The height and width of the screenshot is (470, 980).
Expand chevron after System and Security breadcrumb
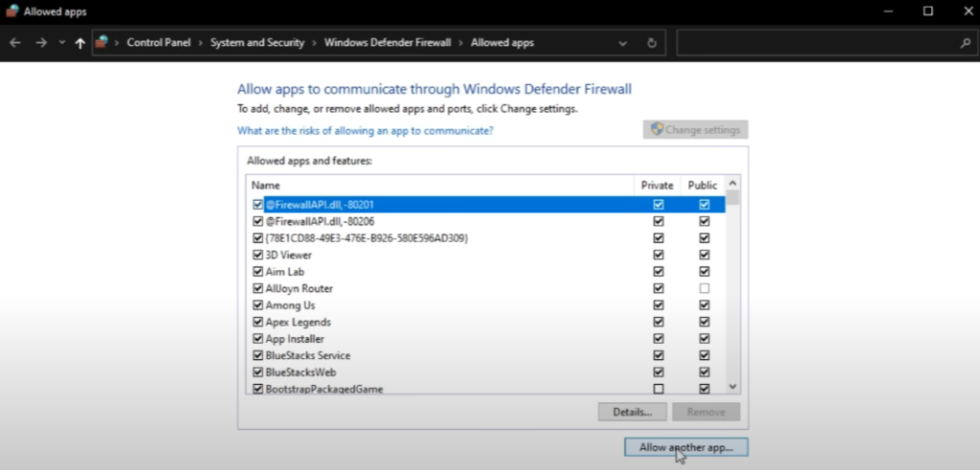coord(314,43)
